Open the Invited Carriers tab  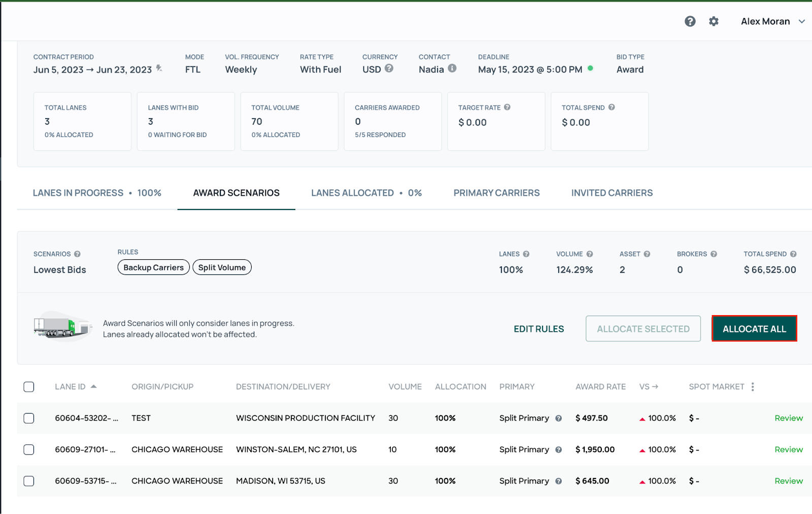[612, 193]
